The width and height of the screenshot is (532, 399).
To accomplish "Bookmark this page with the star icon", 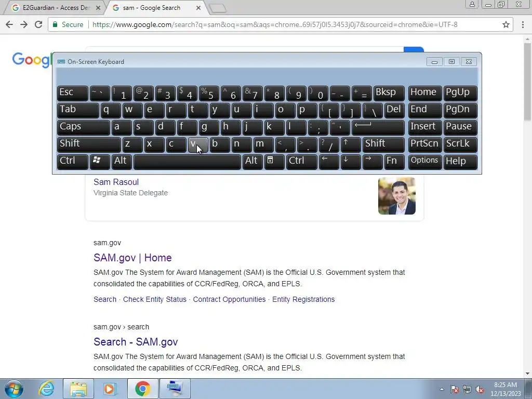I will click(506, 24).
